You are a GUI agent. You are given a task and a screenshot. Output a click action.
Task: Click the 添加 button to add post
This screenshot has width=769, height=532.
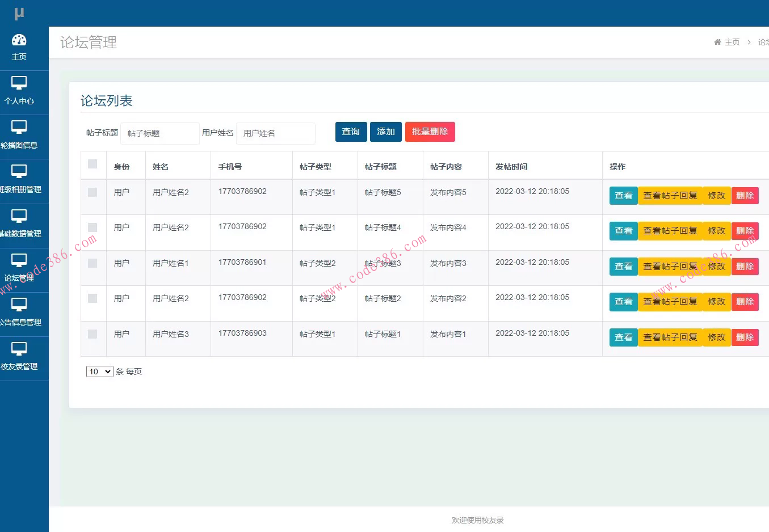pos(386,132)
